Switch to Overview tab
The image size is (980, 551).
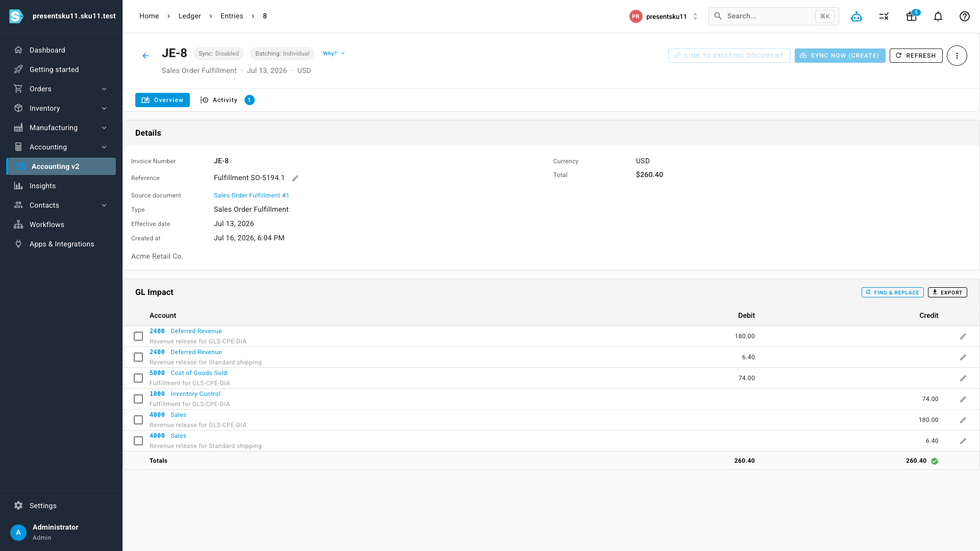click(162, 100)
